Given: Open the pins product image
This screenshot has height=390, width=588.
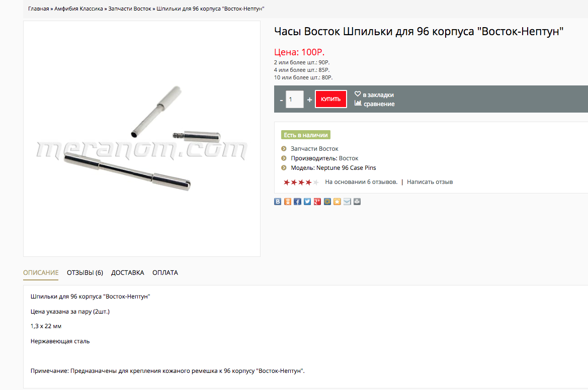Looking at the screenshot, I should click(142, 139).
